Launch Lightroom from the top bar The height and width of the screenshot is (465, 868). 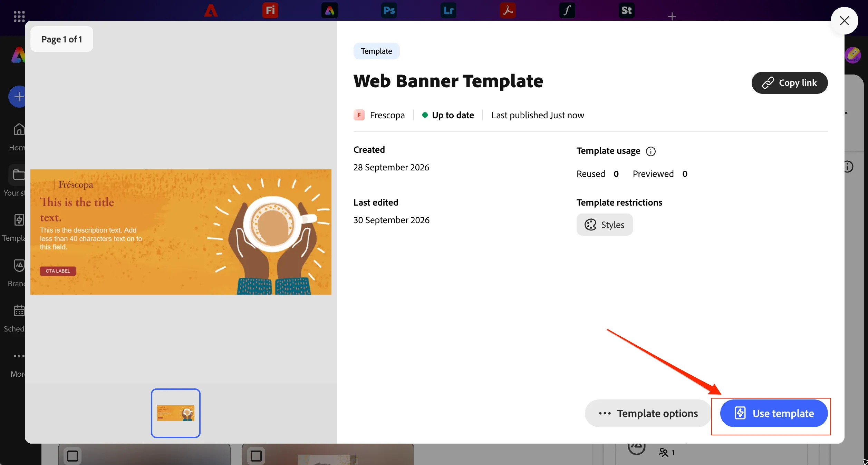click(449, 10)
